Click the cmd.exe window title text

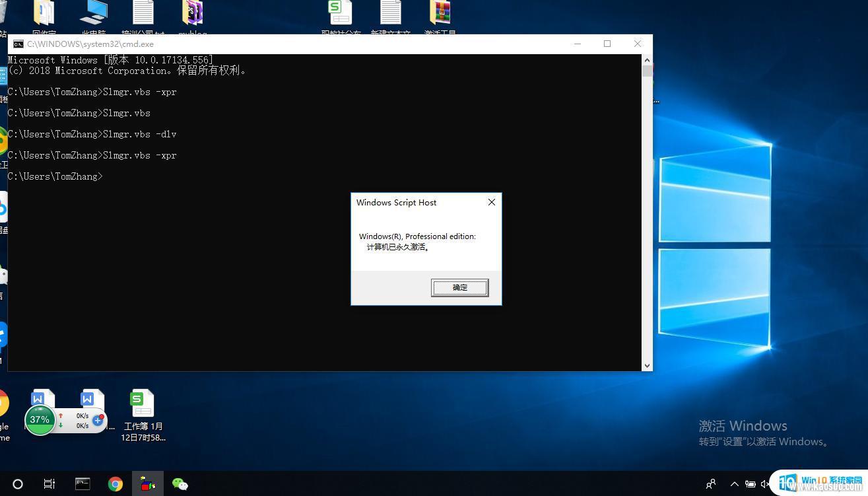90,44
